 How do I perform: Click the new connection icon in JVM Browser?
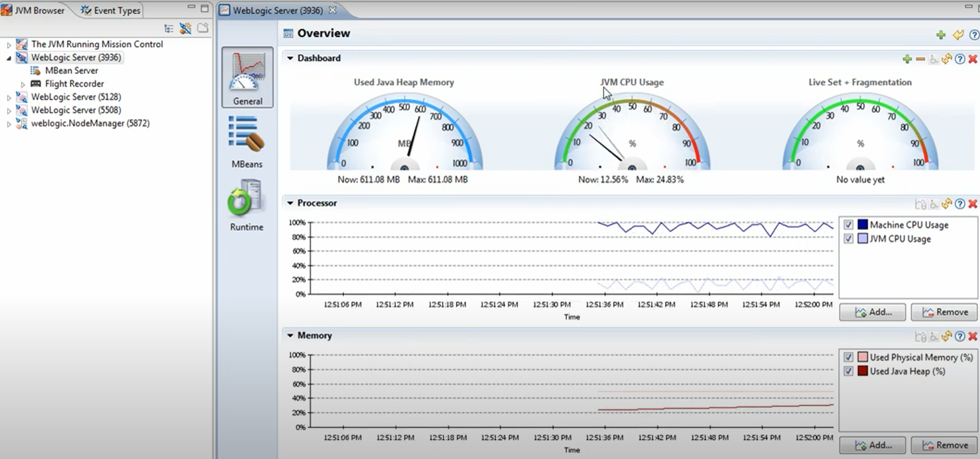point(186,29)
